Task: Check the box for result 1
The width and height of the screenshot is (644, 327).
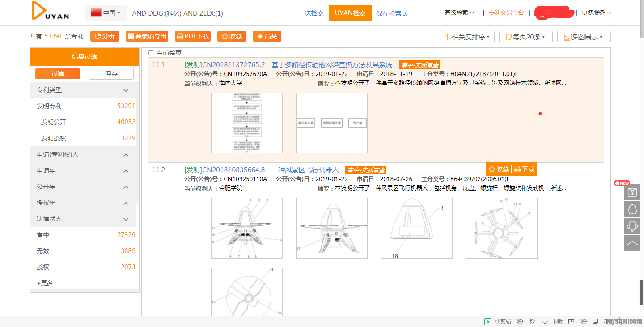Action: coord(156,64)
